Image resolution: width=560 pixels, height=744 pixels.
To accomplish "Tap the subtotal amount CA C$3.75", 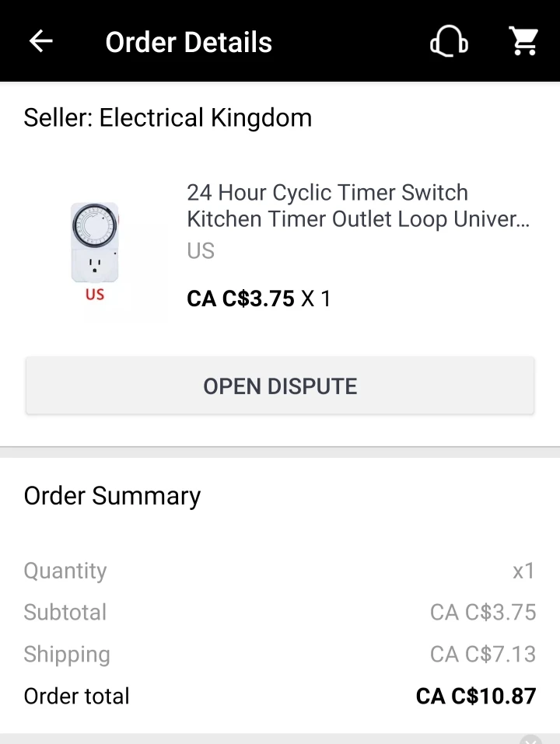I will pos(483,613).
